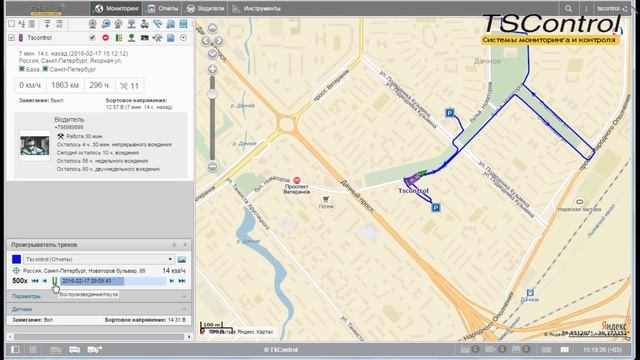
Task: Select the 296 ч engine hours value
Action: (x=99, y=86)
